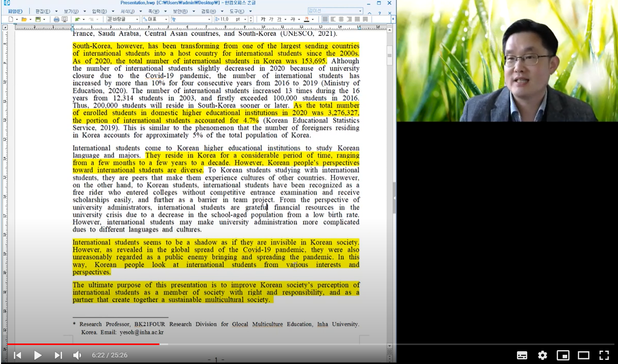The width and height of the screenshot is (618, 364).
Task: Open the 파일(F) menu
Action: 15,11
